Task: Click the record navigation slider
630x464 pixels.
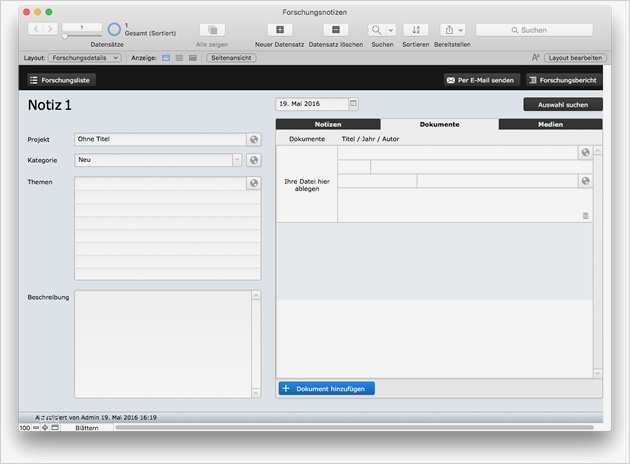Action: click(x=83, y=36)
